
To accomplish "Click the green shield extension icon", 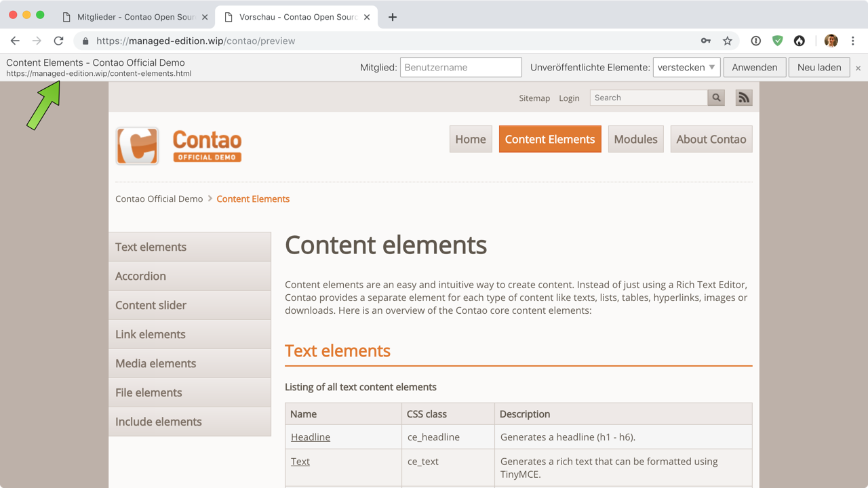I will [778, 41].
